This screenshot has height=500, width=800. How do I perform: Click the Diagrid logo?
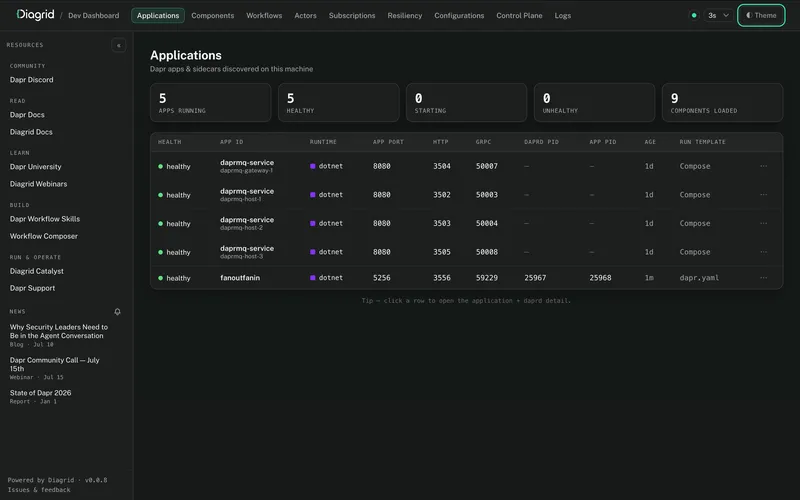[35, 15]
